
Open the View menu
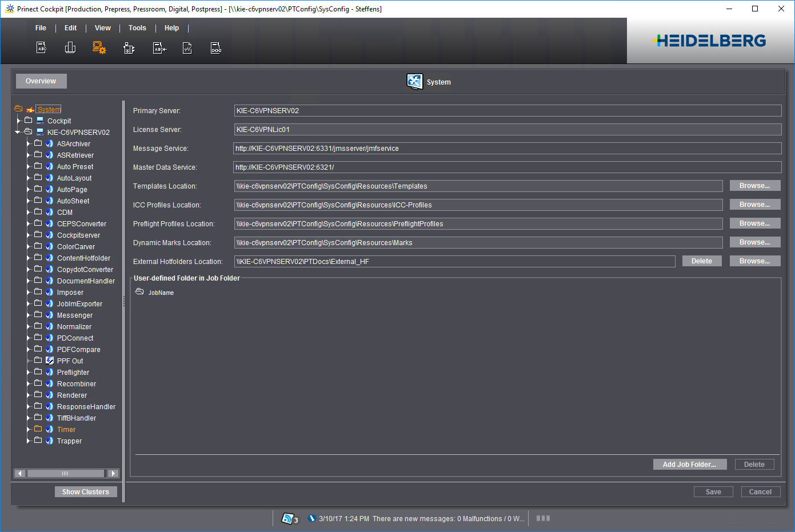pos(103,28)
